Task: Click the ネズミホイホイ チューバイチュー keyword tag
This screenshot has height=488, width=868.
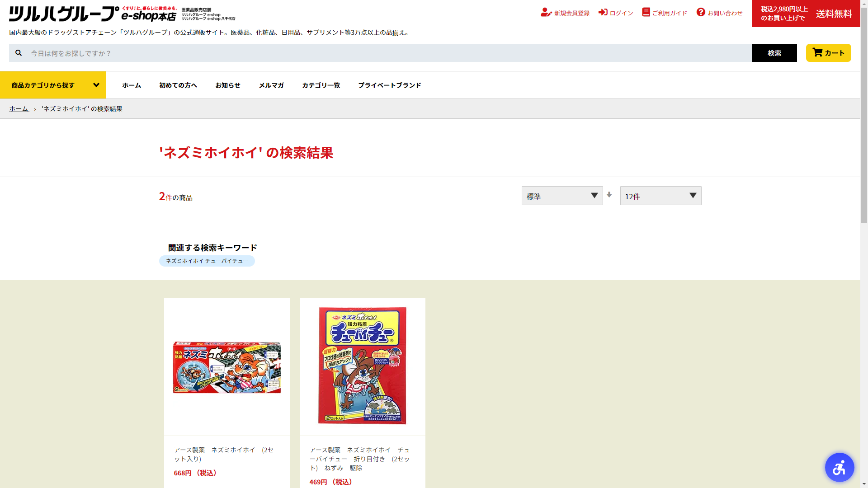Action: pyautogui.click(x=207, y=261)
